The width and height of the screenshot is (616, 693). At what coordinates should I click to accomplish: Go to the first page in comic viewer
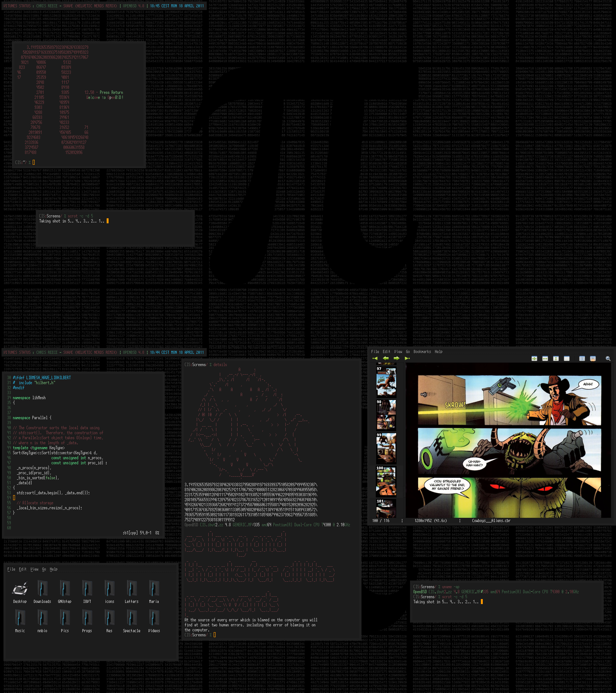(x=375, y=358)
